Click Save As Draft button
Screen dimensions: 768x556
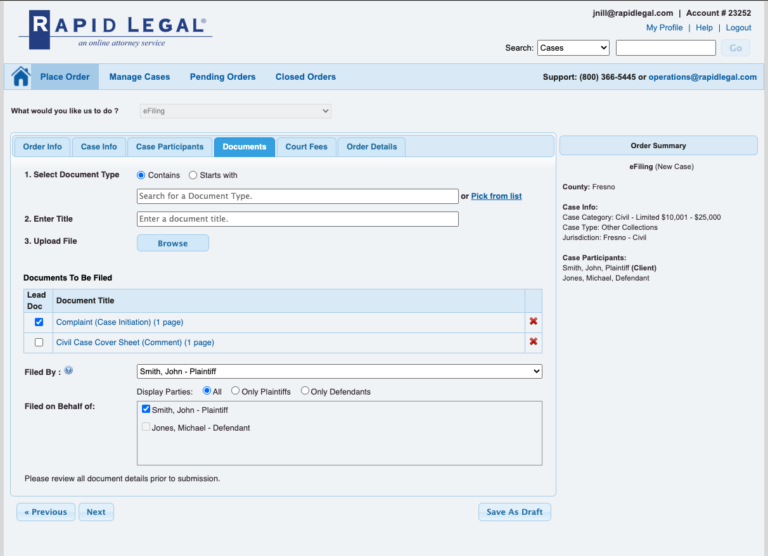(514, 512)
